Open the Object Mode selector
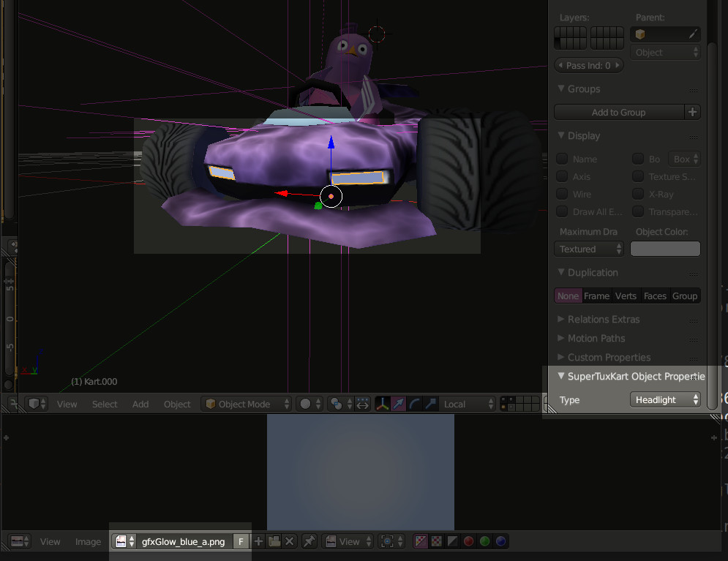This screenshot has width=728, height=561. tap(247, 404)
